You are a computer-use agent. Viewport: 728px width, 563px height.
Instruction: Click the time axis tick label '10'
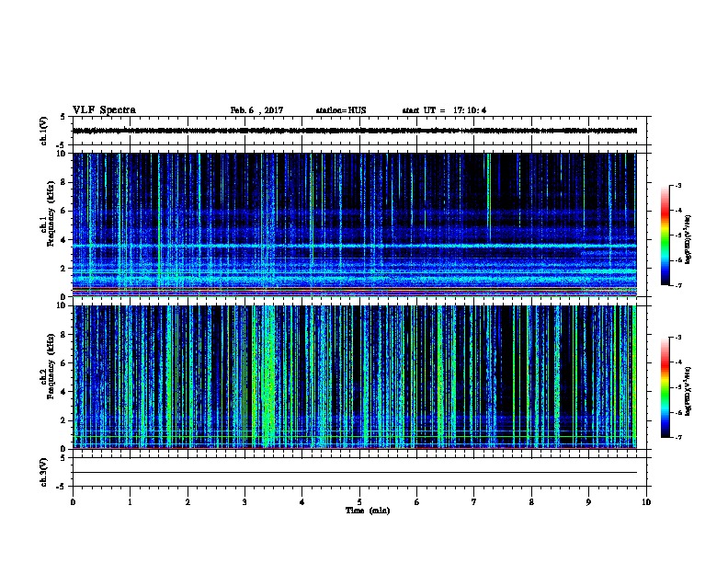(x=646, y=502)
